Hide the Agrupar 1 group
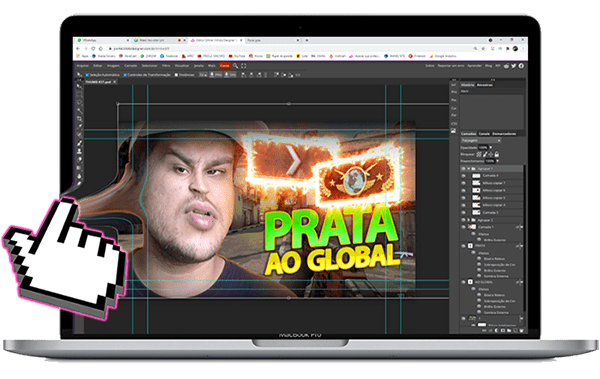This screenshot has width=600, height=379. click(463, 168)
